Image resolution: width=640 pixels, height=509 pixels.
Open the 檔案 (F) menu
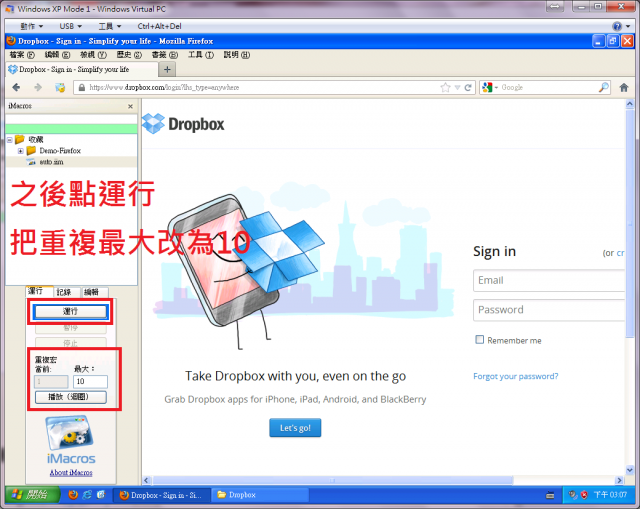22,55
